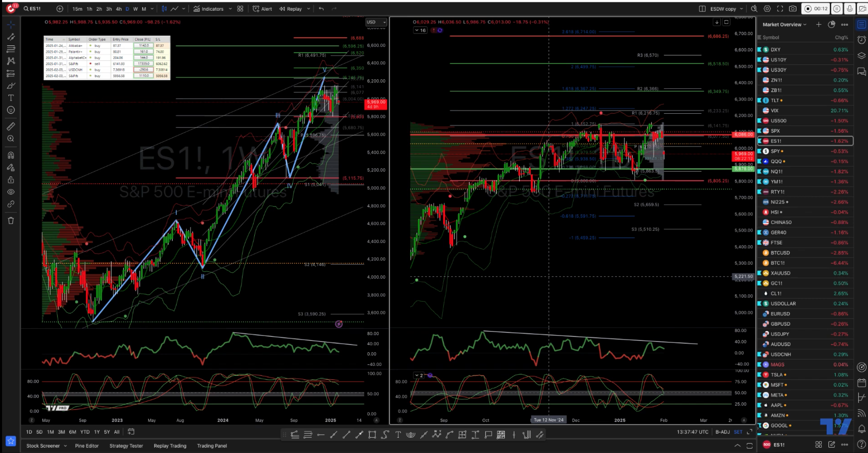Undo the last chart action

tap(321, 9)
